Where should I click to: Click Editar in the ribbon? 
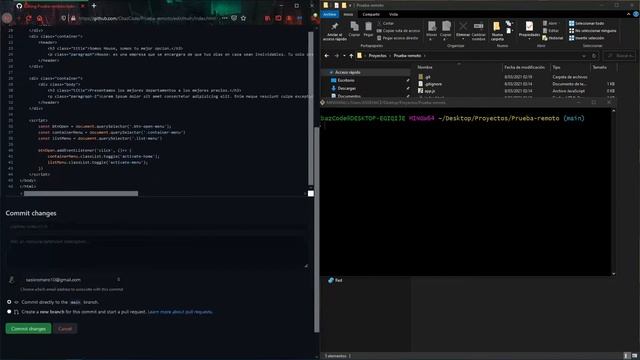point(551,31)
